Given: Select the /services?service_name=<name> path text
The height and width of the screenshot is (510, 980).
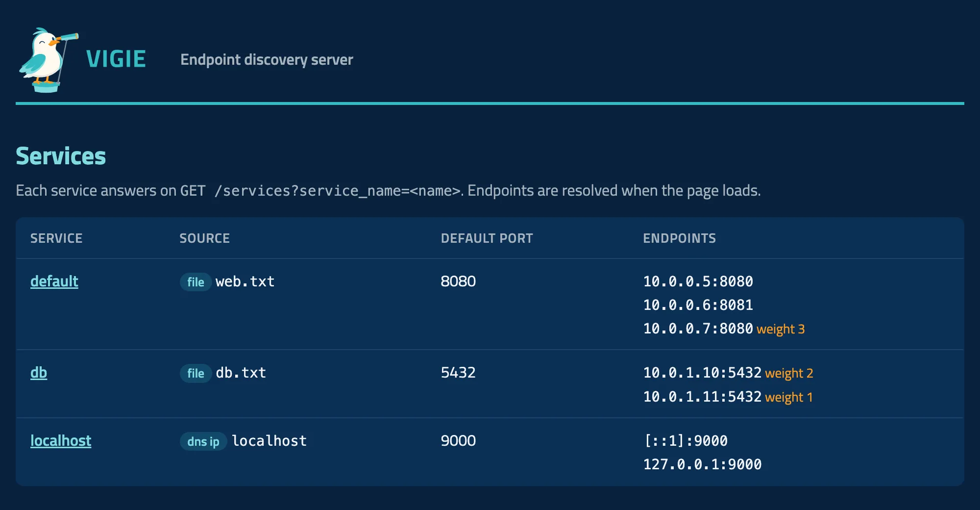Looking at the screenshot, I should click(337, 191).
